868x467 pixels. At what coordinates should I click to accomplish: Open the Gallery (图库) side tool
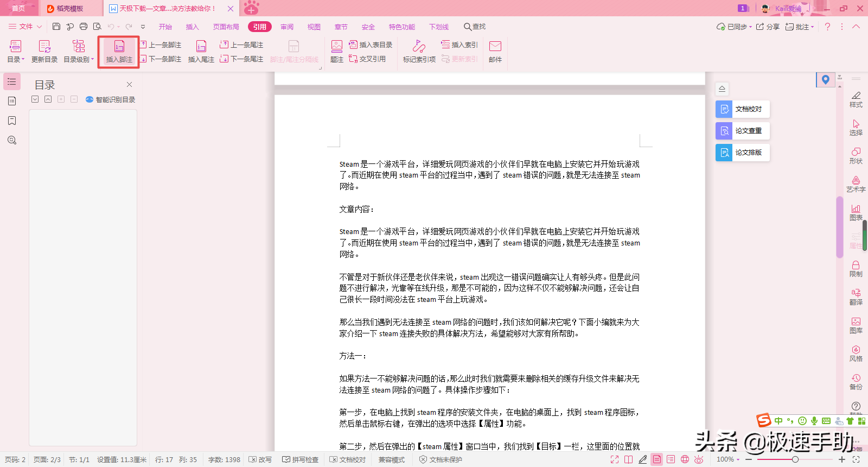coord(856,325)
